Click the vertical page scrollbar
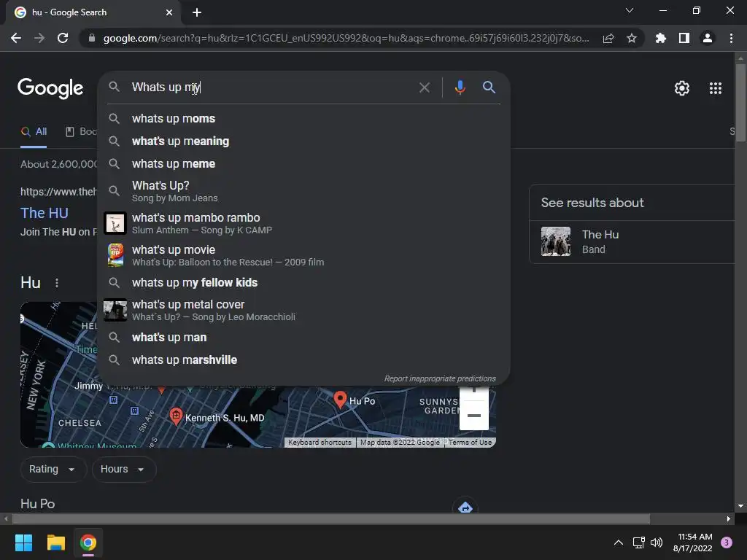The height and width of the screenshot is (560, 747). 740,102
